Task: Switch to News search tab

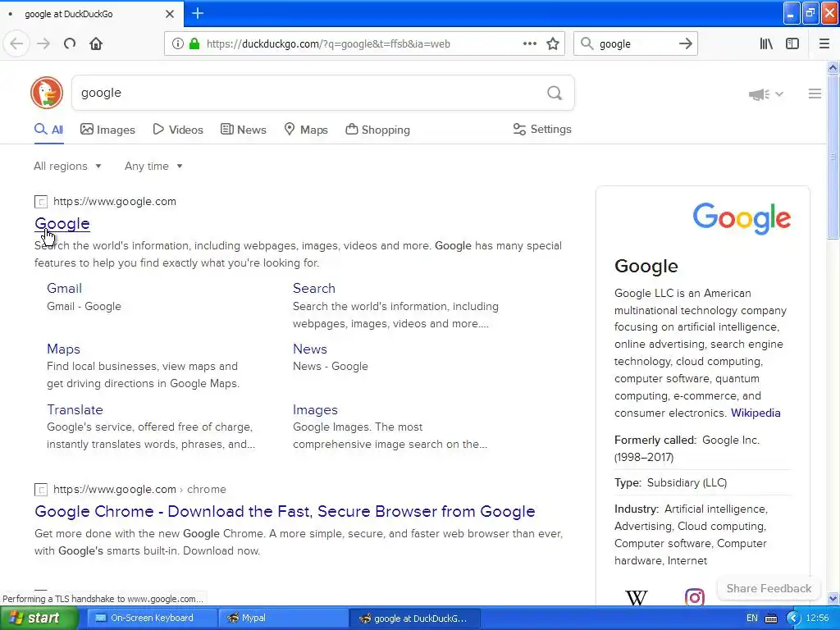Action: [x=243, y=130]
